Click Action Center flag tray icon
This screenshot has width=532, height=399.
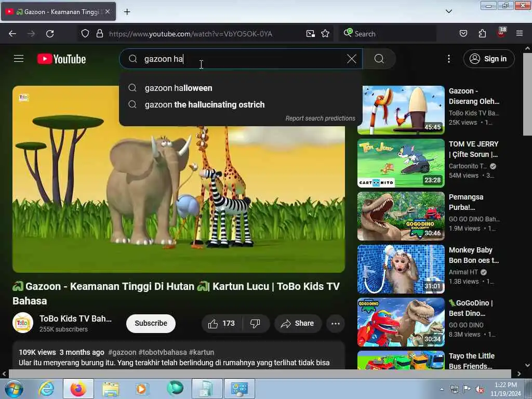[467, 390]
